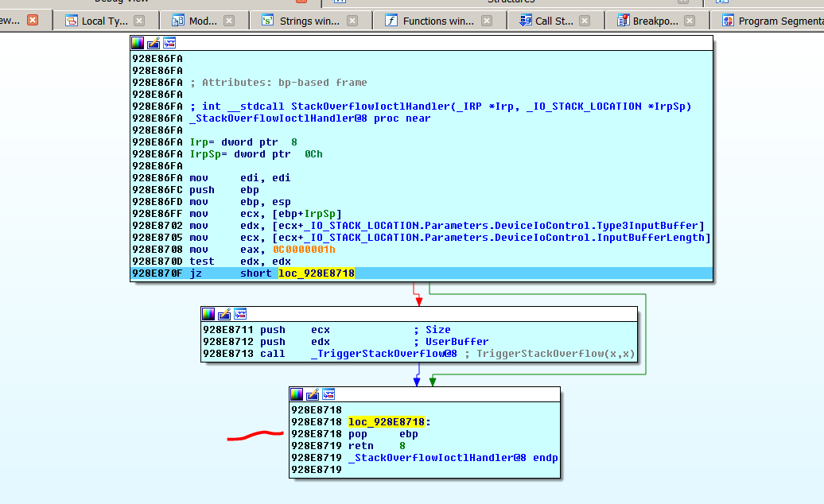Open the Functions window tab

click(437, 21)
